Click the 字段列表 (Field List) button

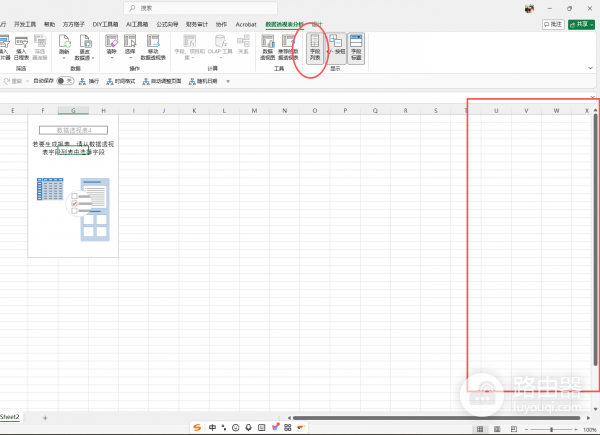tap(314, 46)
